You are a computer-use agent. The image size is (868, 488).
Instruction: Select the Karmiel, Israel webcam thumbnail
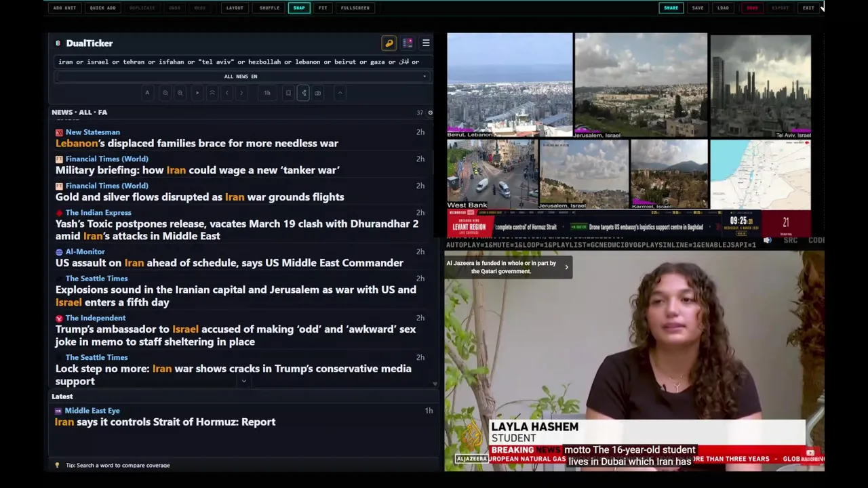[669, 174]
